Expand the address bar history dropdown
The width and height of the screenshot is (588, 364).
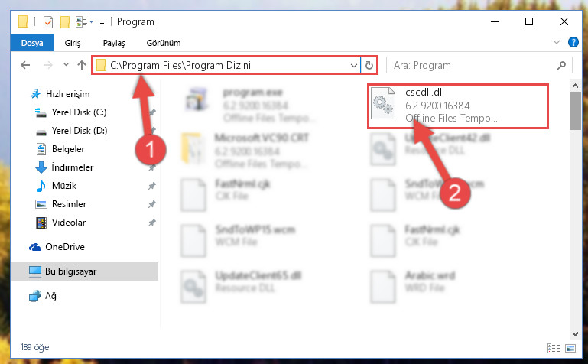pos(353,65)
